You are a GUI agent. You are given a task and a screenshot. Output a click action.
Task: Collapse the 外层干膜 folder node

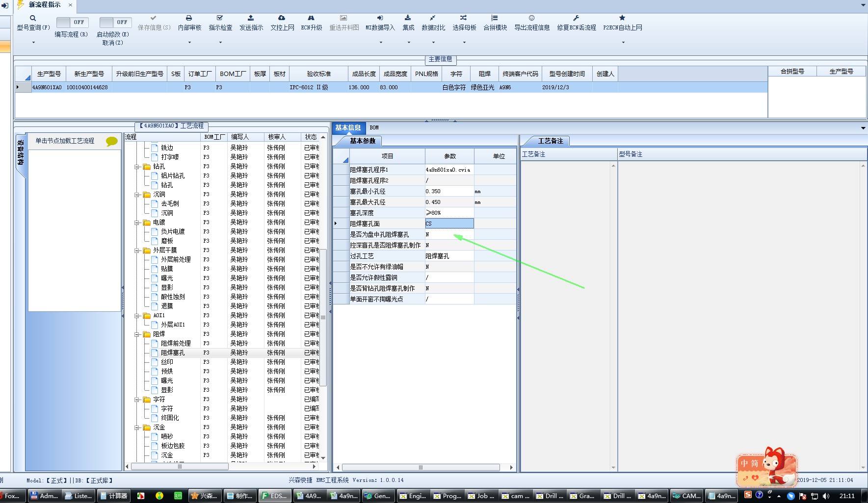coord(137,251)
